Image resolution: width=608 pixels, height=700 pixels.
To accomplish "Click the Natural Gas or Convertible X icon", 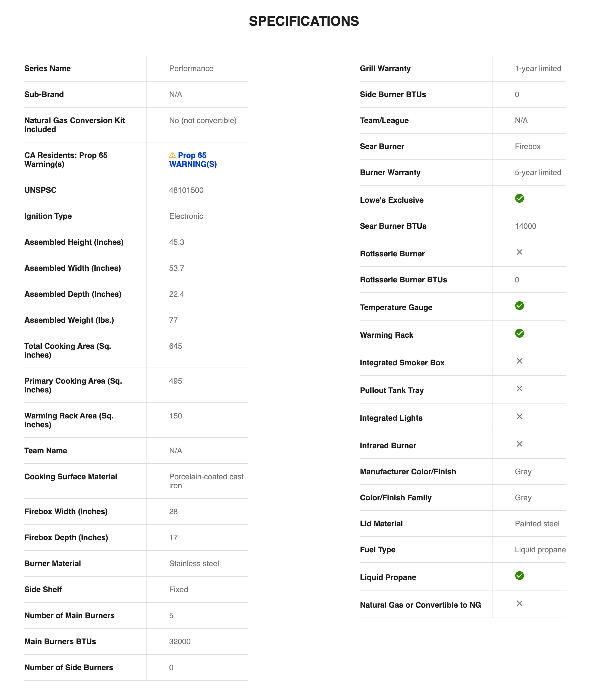I will 519,603.
